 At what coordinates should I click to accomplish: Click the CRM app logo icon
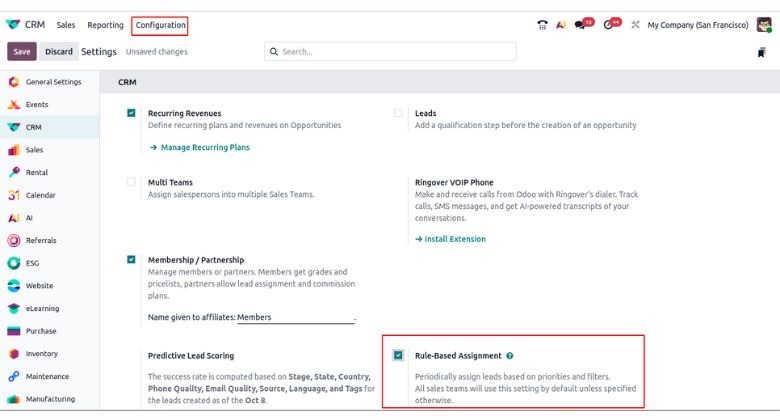point(13,25)
